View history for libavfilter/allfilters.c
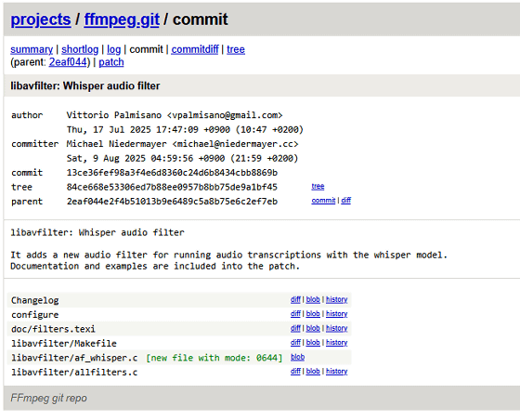This screenshot has height=420, width=520. pyautogui.click(x=336, y=372)
